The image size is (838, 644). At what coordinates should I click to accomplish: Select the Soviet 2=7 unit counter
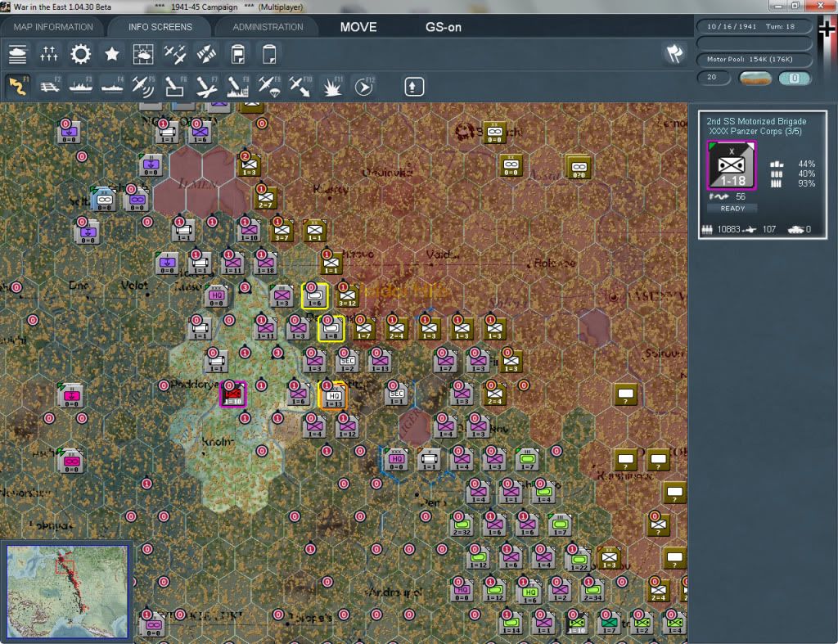(266, 198)
